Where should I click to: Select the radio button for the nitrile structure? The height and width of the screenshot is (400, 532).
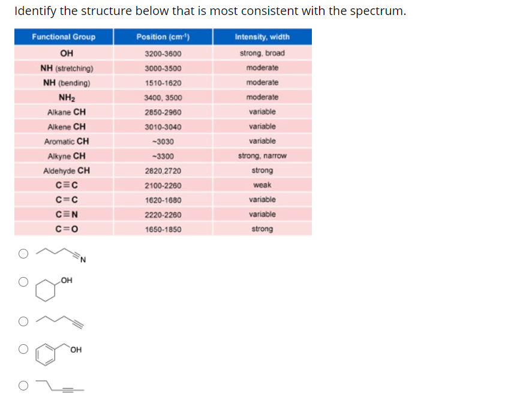coord(23,254)
